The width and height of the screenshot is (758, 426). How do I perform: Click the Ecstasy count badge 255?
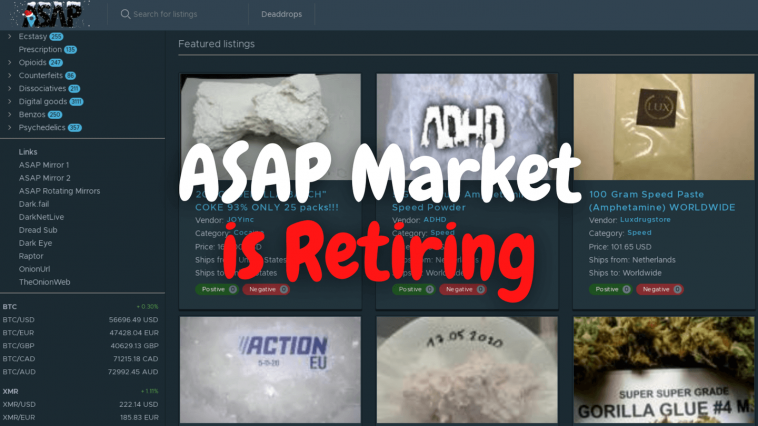[57, 37]
